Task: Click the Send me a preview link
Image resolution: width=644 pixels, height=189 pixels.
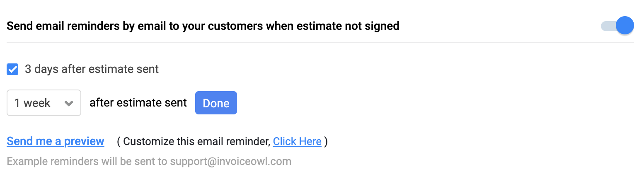Action: pos(55,141)
